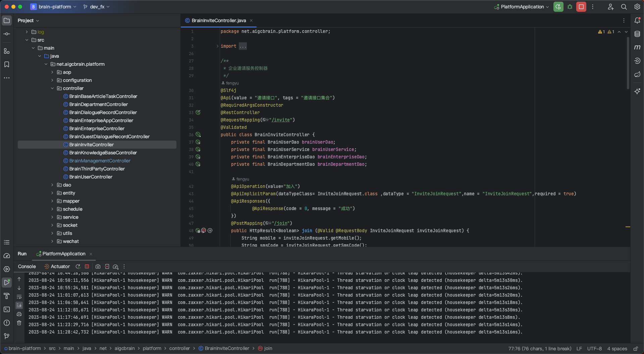
Task: Open the Terminal tool window icon
Action: [7, 309]
